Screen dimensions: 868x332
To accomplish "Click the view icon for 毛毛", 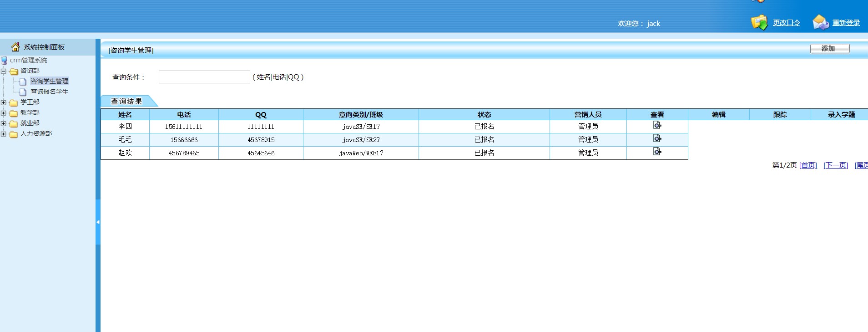I will pyautogui.click(x=657, y=138).
